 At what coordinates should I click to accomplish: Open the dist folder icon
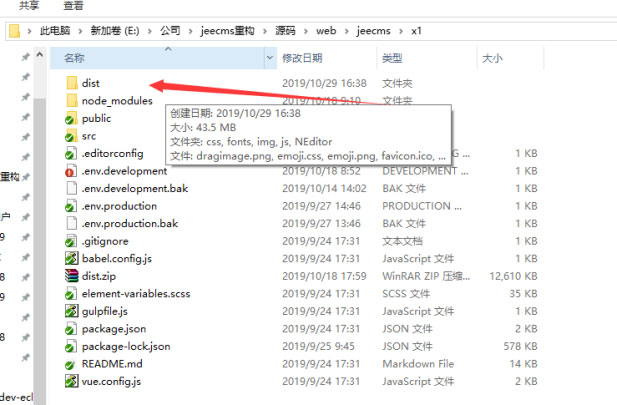coord(70,83)
